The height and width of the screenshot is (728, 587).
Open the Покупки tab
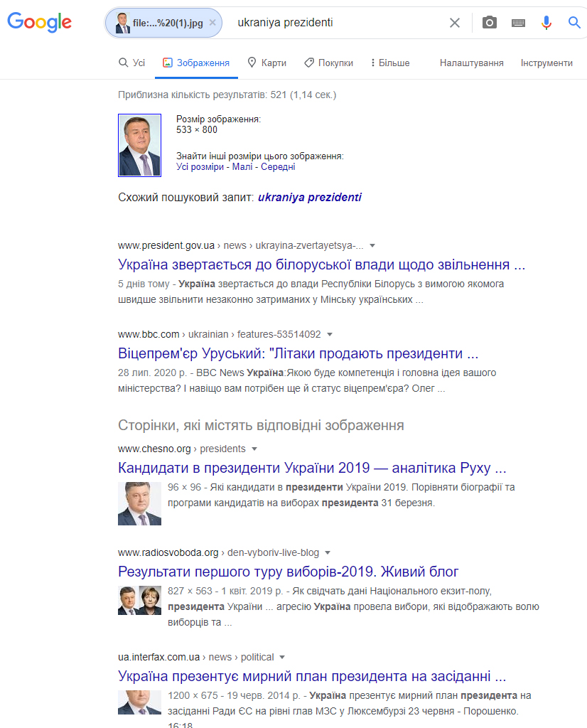point(328,63)
